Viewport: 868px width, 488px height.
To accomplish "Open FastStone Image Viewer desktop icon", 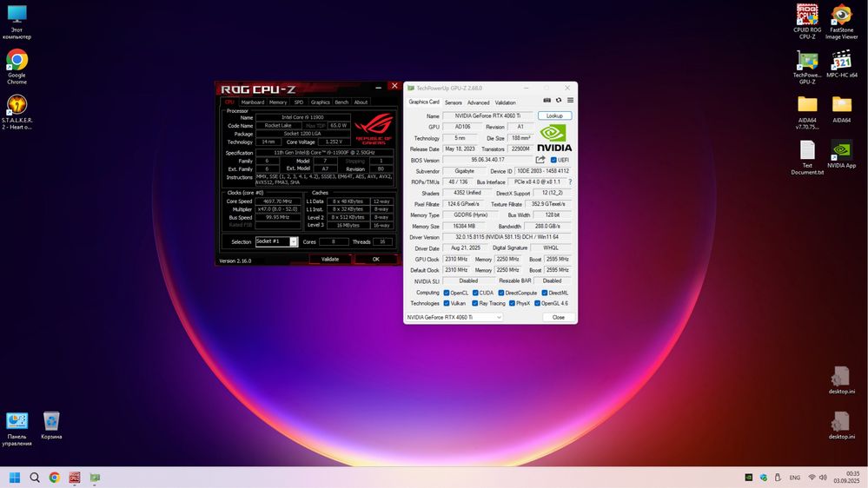I will [841, 22].
